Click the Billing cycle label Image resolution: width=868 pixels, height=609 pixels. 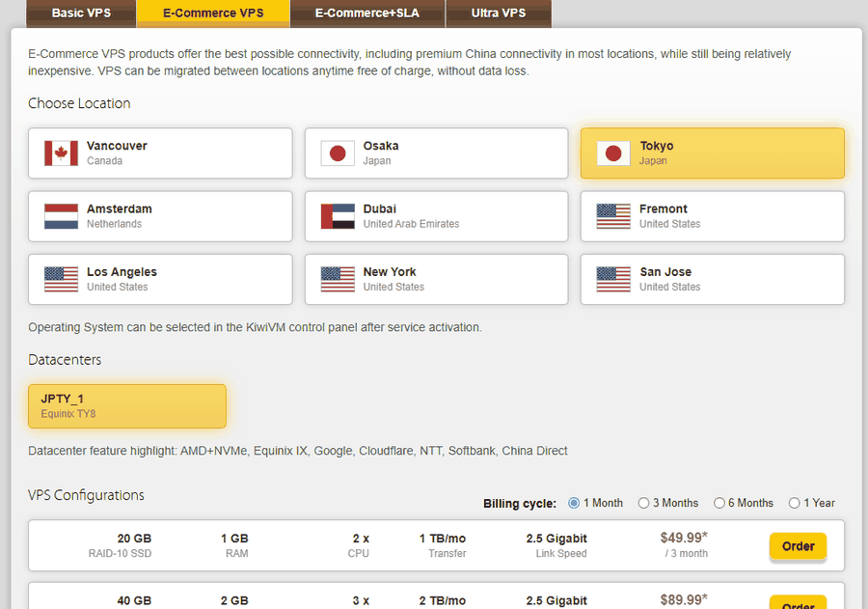[x=520, y=504]
